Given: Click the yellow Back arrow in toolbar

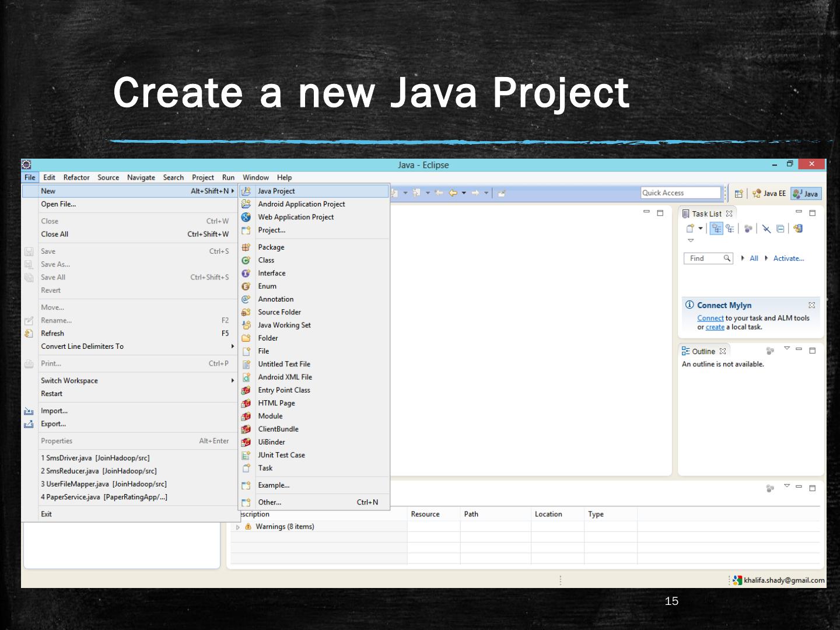Looking at the screenshot, I should [x=453, y=193].
